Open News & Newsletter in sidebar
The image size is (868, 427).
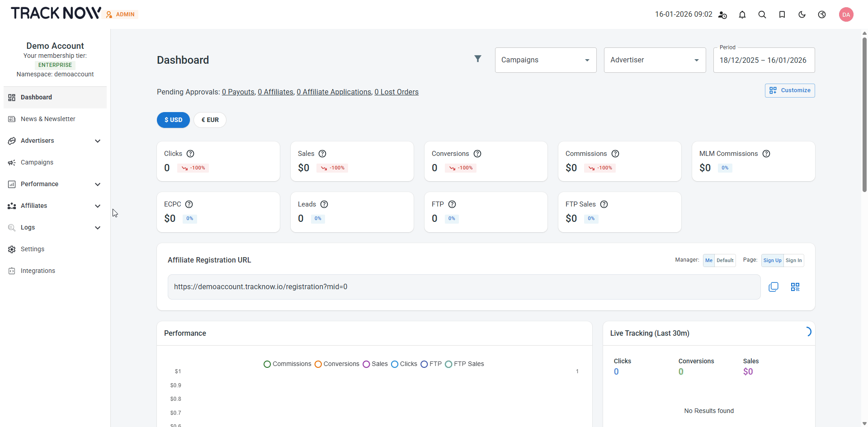tap(48, 119)
